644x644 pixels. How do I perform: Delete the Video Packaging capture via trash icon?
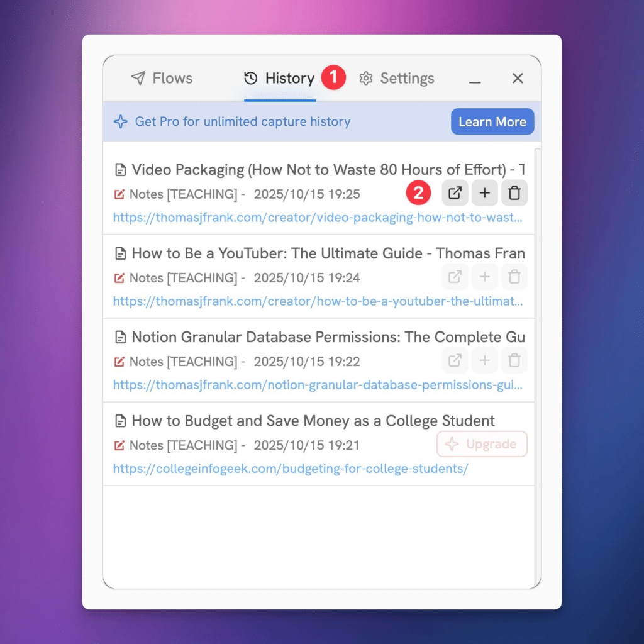click(x=514, y=194)
